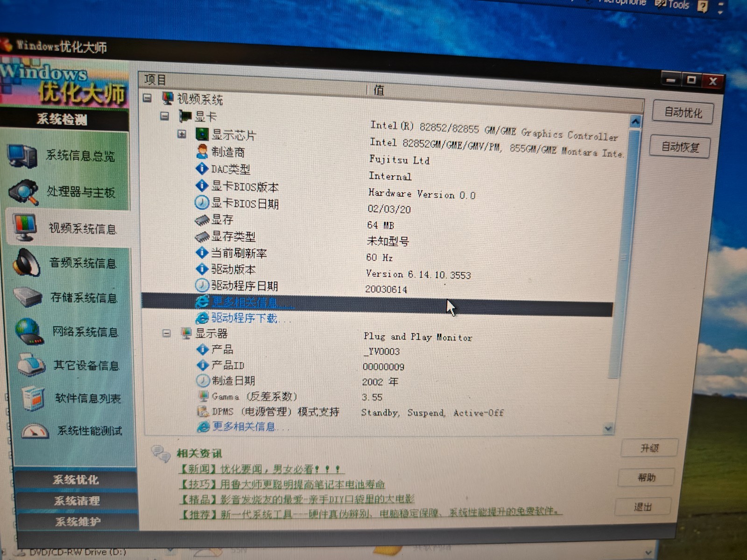Click value 'Standby, Suspend, Active-Off'

point(432,413)
